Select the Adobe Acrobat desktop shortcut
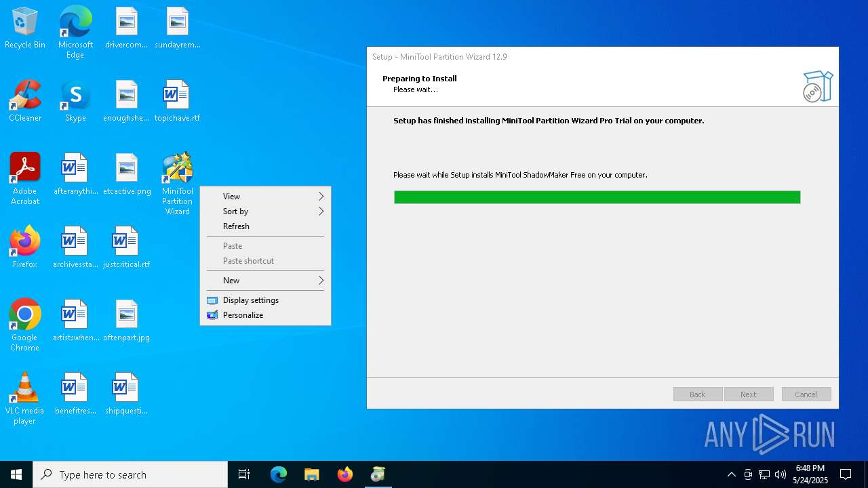Viewport: 868px width, 488px height. 25,179
